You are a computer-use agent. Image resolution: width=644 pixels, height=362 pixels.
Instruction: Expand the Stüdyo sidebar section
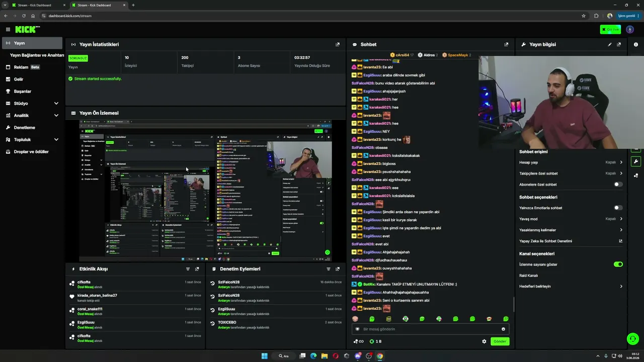point(33,103)
